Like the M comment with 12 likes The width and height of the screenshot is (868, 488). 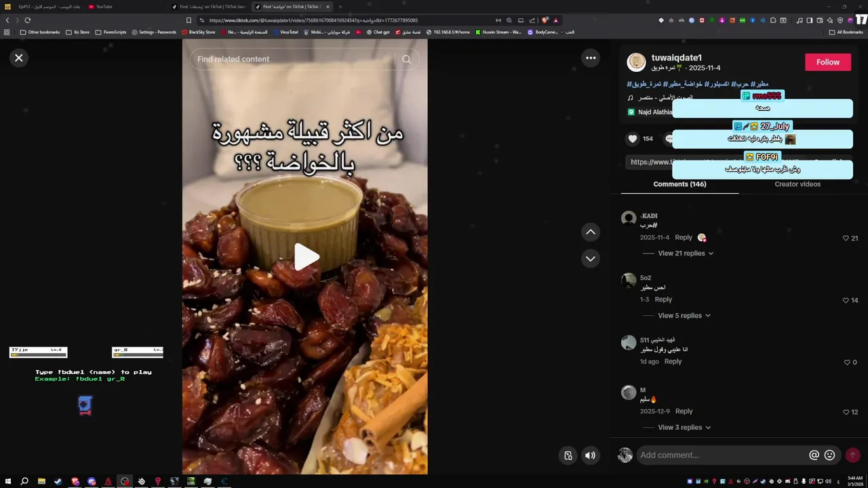[846, 412]
